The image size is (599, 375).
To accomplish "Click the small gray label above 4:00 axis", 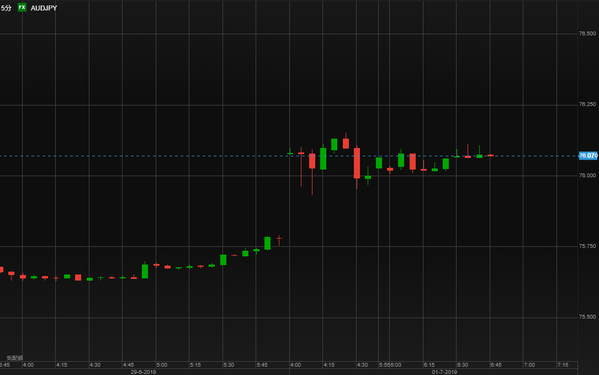I will point(15,358).
